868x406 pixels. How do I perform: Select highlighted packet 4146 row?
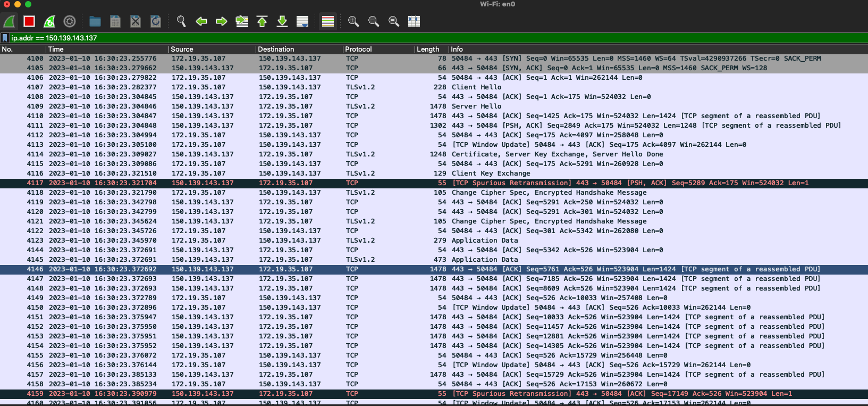click(434, 269)
